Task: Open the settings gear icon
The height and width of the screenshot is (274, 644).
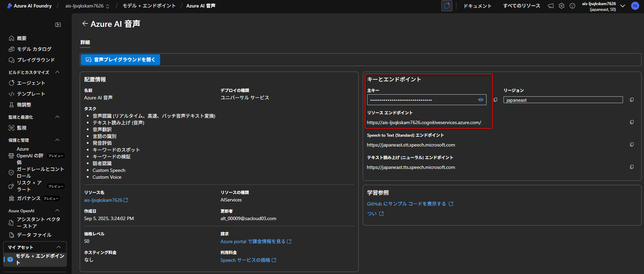Action: click(562, 6)
